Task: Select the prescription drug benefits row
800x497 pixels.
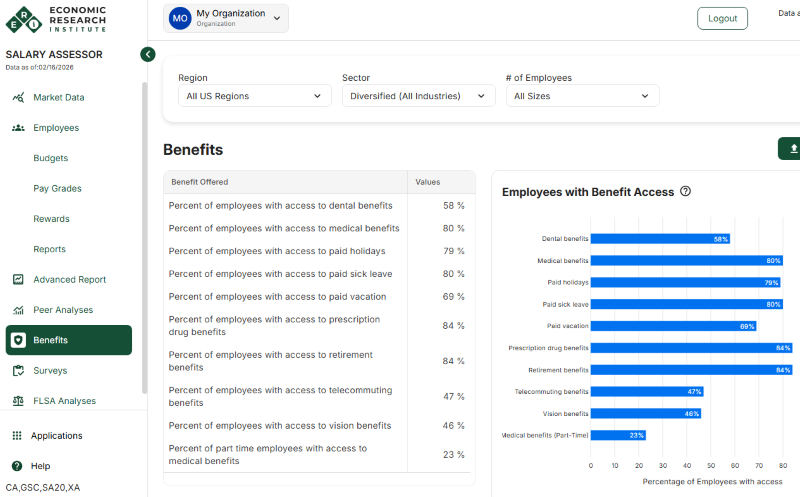Action: [x=319, y=326]
